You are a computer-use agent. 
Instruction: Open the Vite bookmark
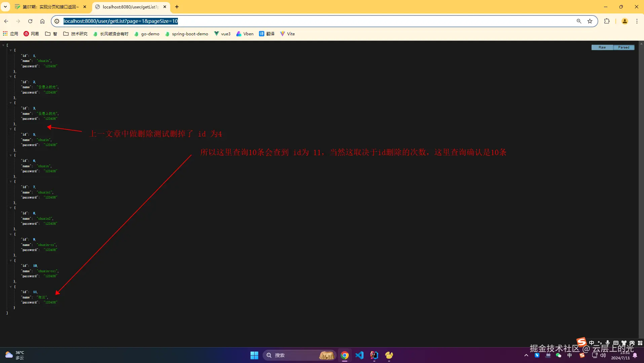287,34
